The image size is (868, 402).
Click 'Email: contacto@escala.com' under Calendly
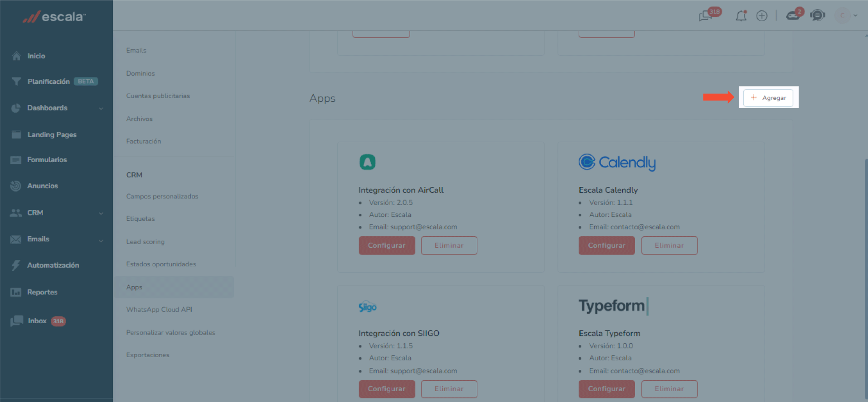[635, 227]
